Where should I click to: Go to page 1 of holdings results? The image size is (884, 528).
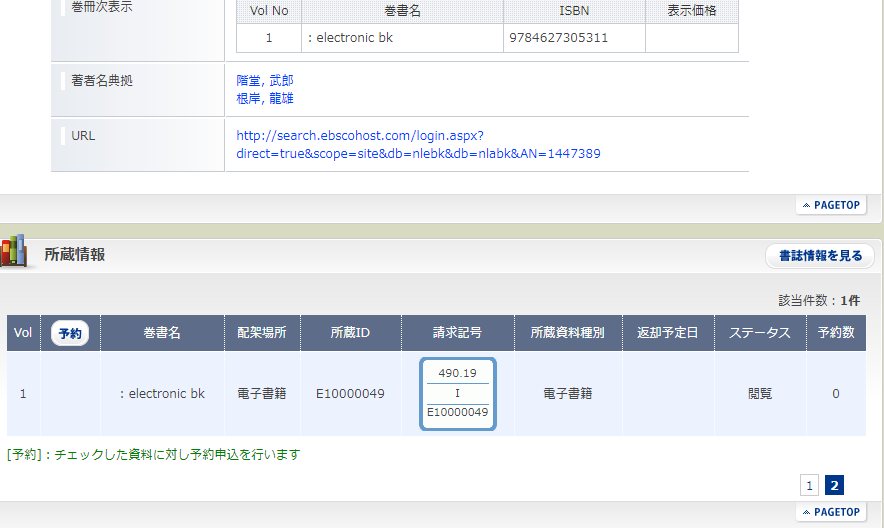(x=809, y=486)
